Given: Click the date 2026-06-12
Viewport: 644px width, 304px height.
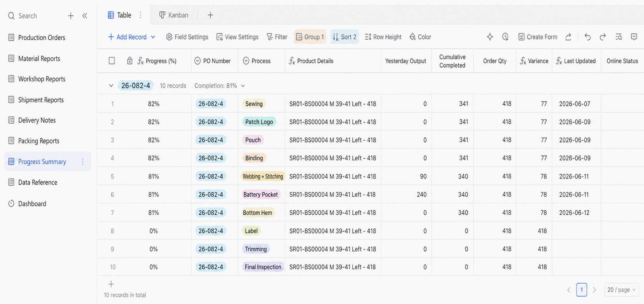Looking at the screenshot, I should [x=574, y=213].
